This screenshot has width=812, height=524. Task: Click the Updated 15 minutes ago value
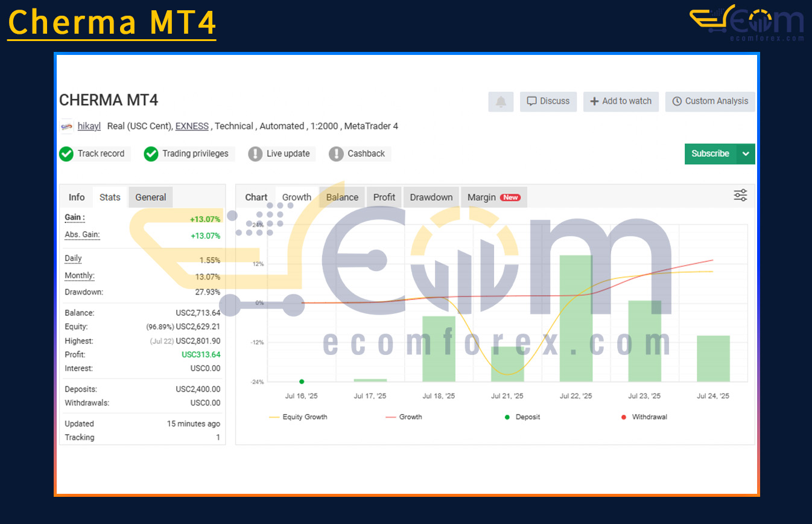tap(194, 424)
